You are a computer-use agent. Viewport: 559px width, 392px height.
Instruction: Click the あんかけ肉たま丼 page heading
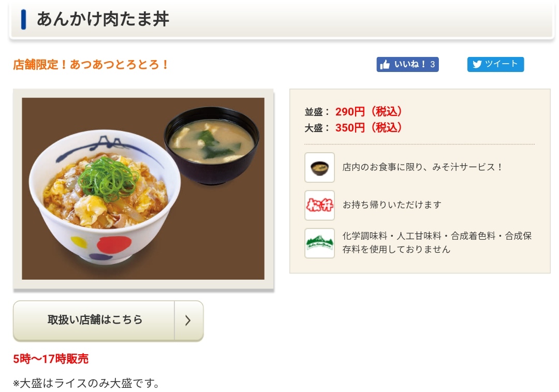pos(103,19)
